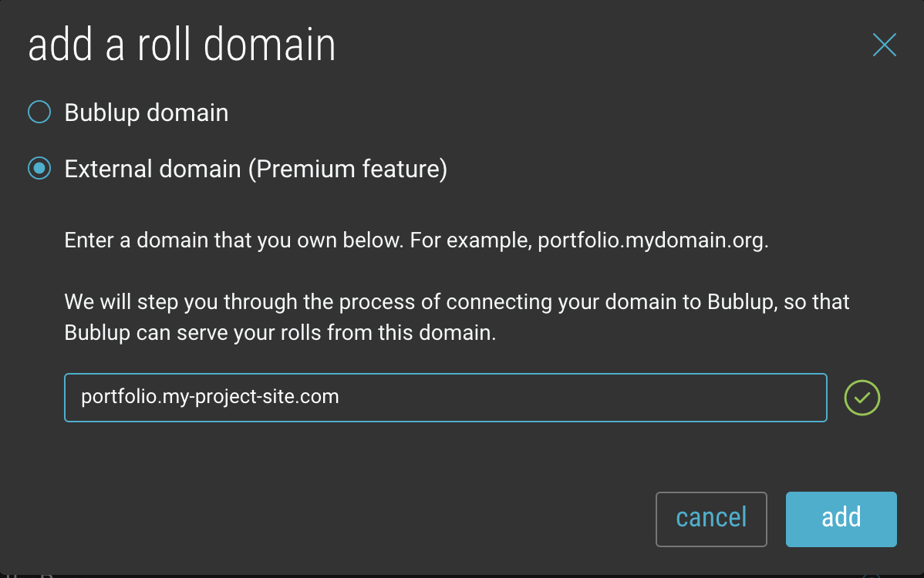This screenshot has height=578, width=924.
Task: Click the 'Bublup can serve your rolls' sentence
Action: click(x=280, y=333)
